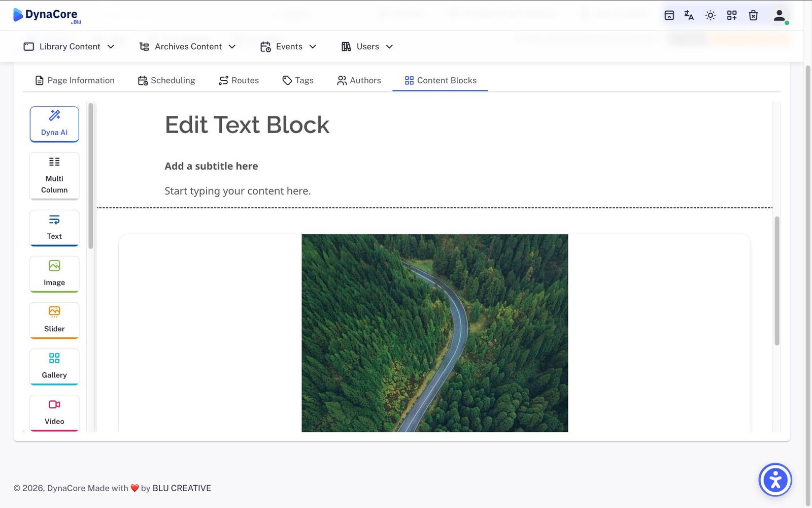The image size is (812, 508).
Task: Open the Scheduling tab
Action: click(166, 80)
